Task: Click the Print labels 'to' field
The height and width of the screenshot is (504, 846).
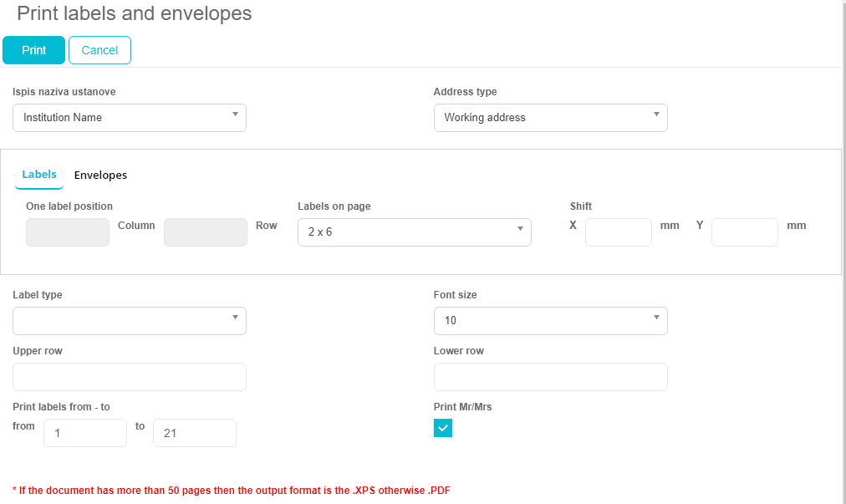Action: click(x=194, y=433)
